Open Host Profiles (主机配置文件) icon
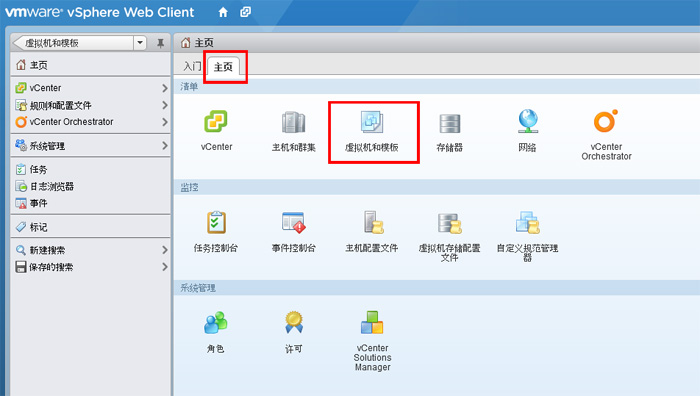 click(373, 222)
